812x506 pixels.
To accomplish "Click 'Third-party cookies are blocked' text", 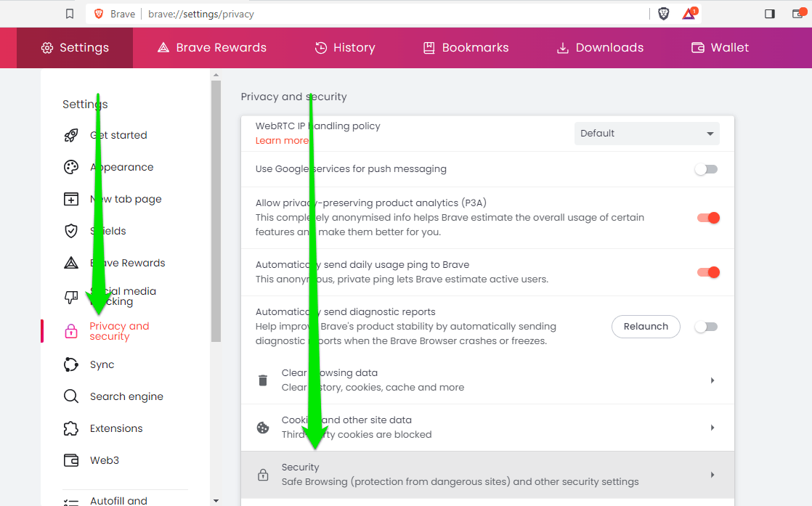I will point(357,435).
